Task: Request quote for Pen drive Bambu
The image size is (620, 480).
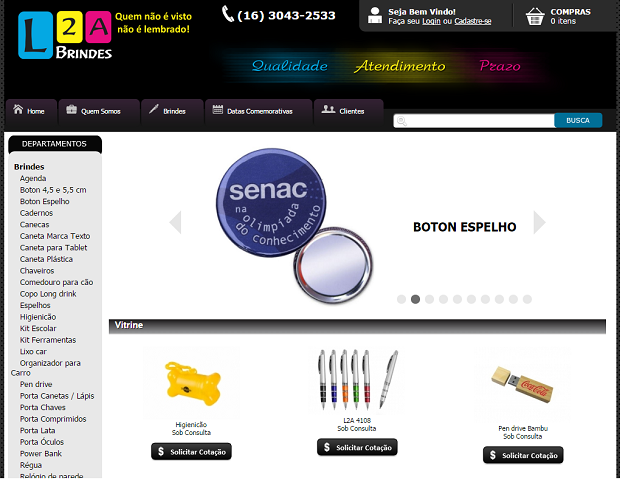Action: coord(523,455)
